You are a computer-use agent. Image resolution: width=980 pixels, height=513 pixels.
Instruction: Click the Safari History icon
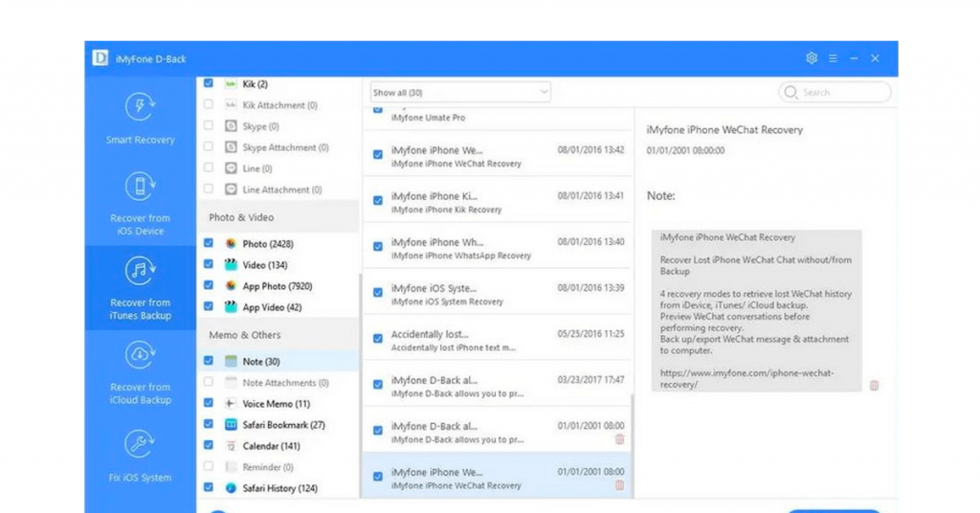coord(231,488)
